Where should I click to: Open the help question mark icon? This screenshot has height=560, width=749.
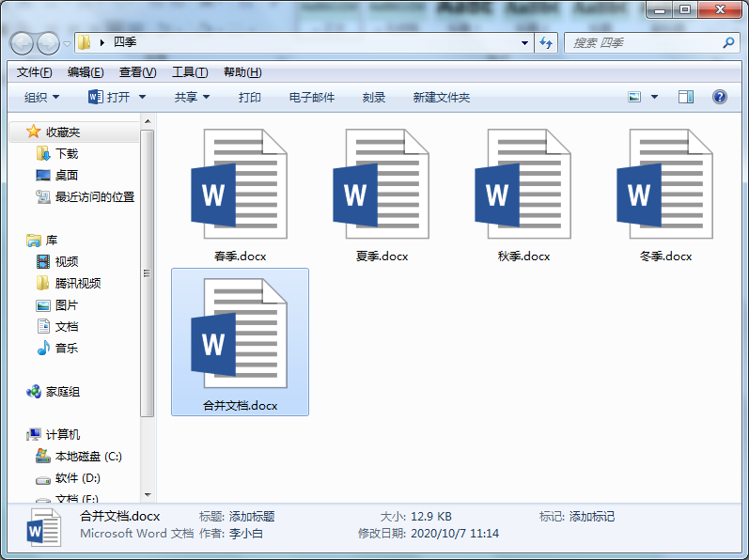719,98
